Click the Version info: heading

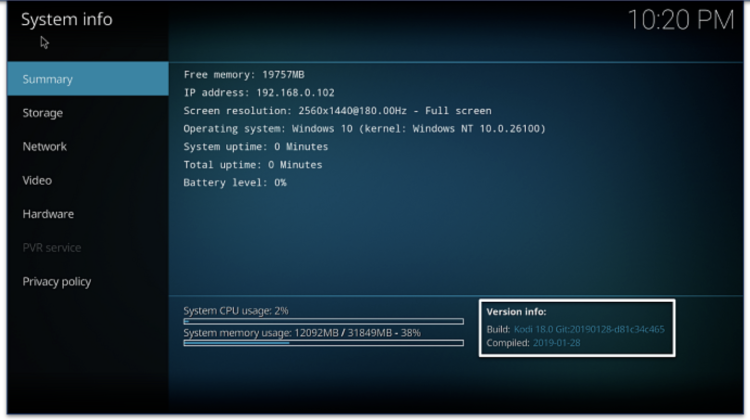[x=516, y=312]
